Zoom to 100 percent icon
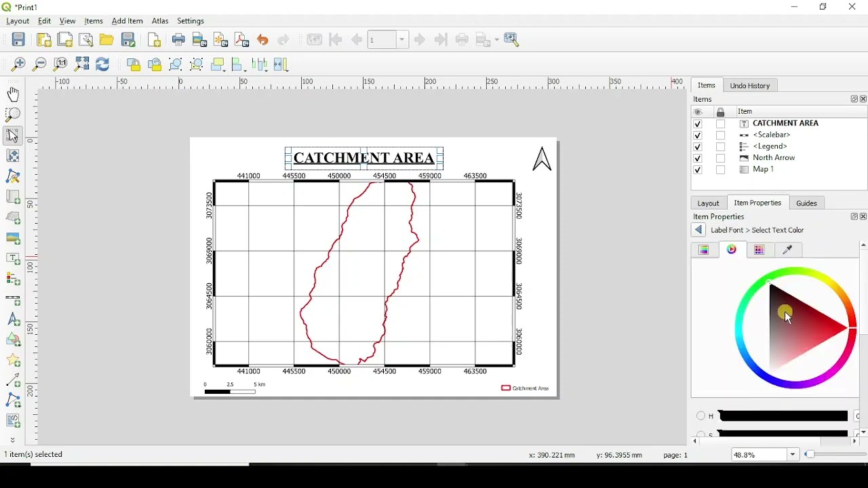This screenshot has width=868, height=488. click(x=60, y=64)
